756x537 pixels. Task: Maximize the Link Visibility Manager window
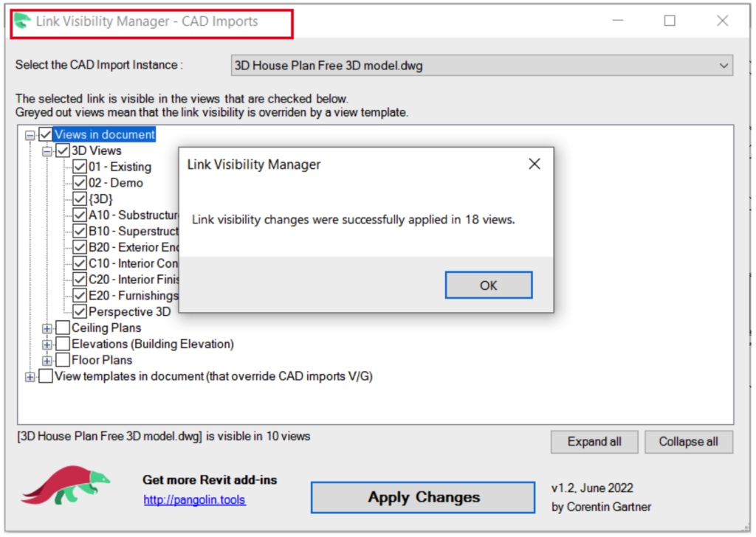[x=670, y=21]
